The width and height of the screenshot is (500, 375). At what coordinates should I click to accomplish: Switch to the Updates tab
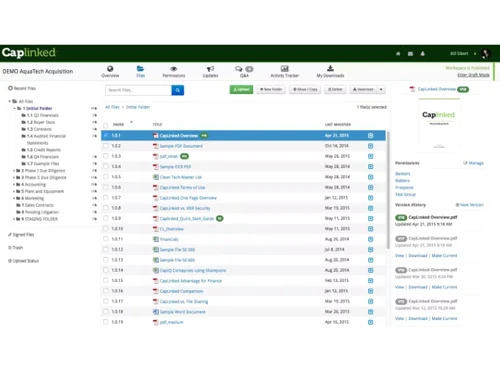pyautogui.click(x=210, y=71)
